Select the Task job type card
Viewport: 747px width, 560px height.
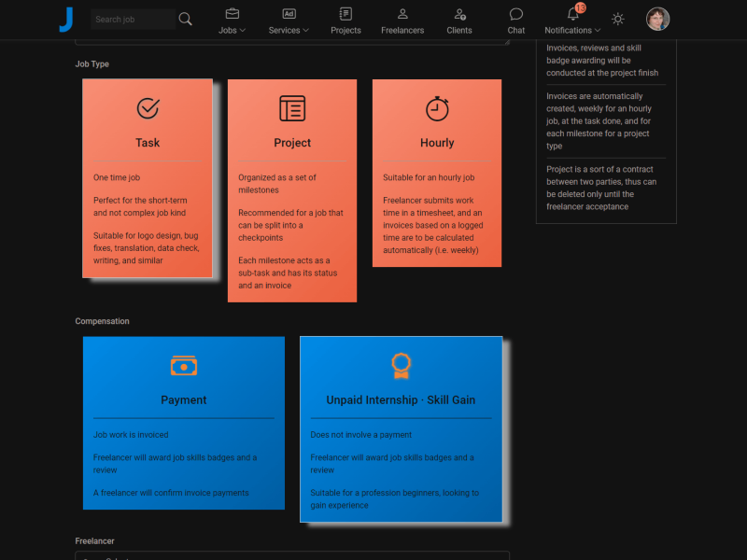coord(148,178)
